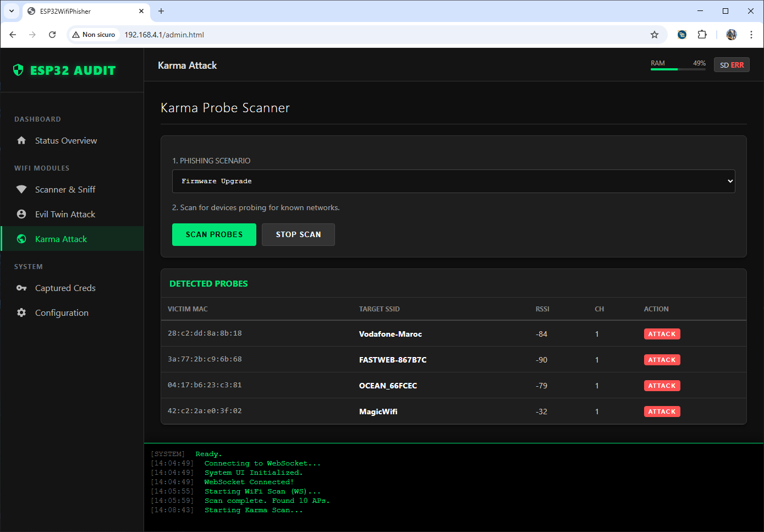The image size is (764, 532).
Task: Click the Karma Probe Scanner heading
Action: coord(225,108)
